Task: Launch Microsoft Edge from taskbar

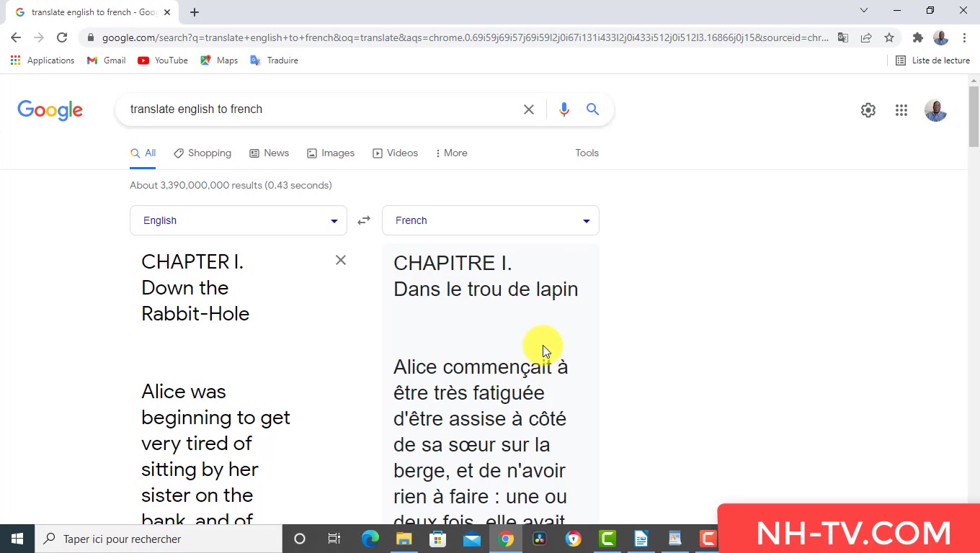Action: (x=370, y=539)
